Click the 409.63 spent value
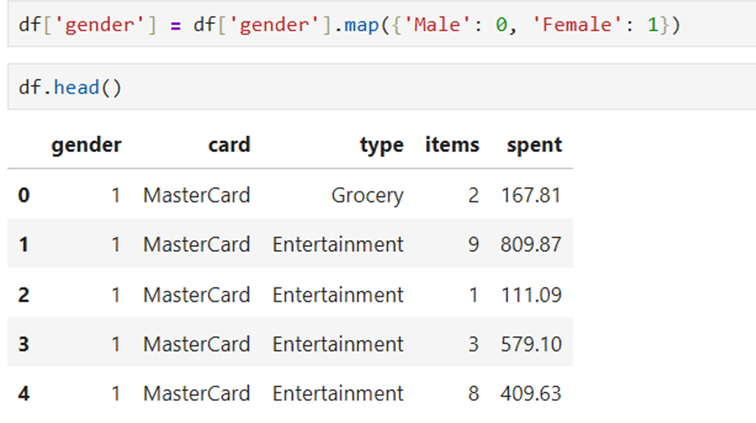756x423 pixels. pyautogui.click(x=531, y=394)
